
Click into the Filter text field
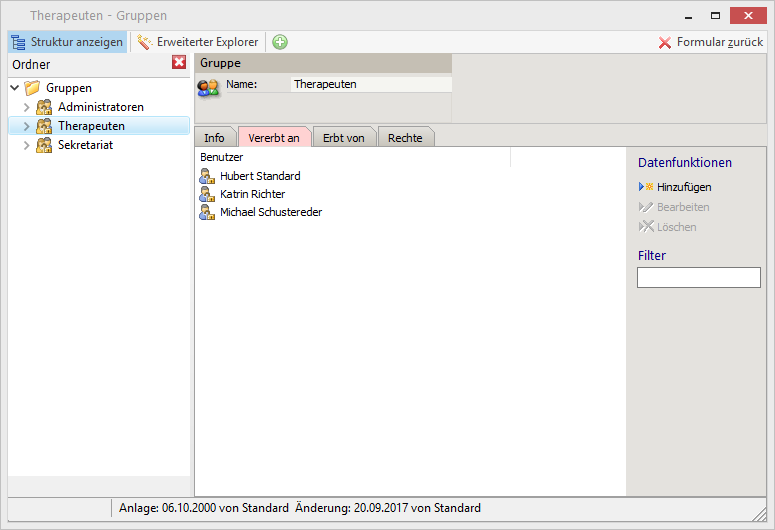pos(698,277)
